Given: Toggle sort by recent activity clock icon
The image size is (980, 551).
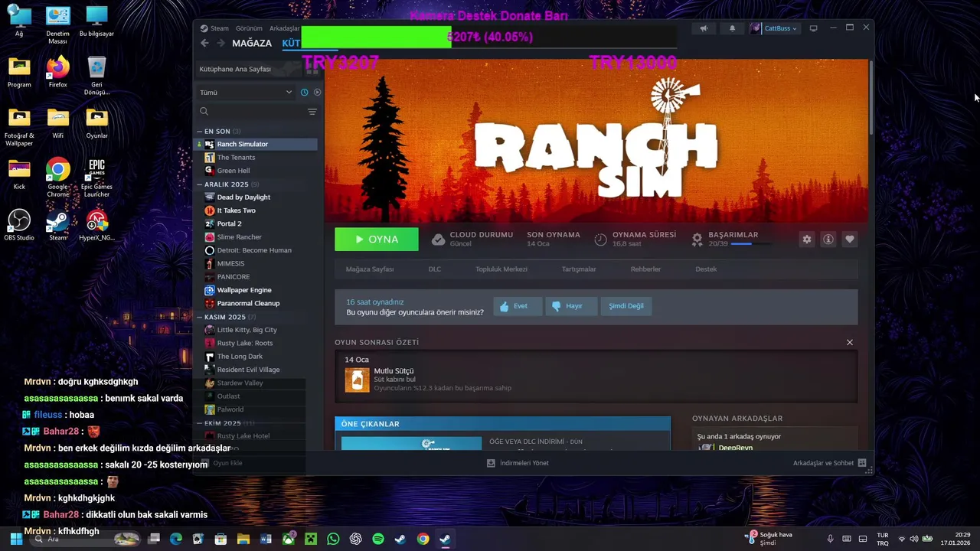Looking at the screenshot, I should pyautogui.click(x=304, y=93).
